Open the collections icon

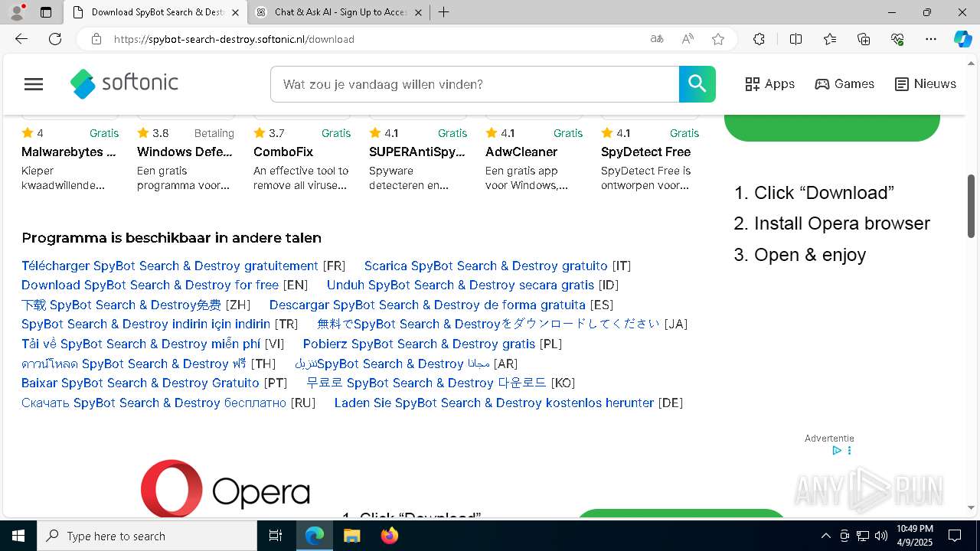pos(864,39)
